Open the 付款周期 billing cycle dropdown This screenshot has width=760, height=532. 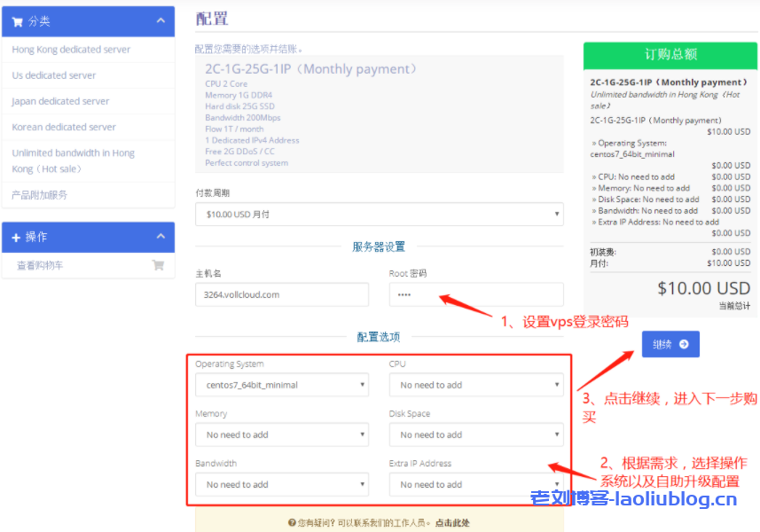[x=379, y=214]
